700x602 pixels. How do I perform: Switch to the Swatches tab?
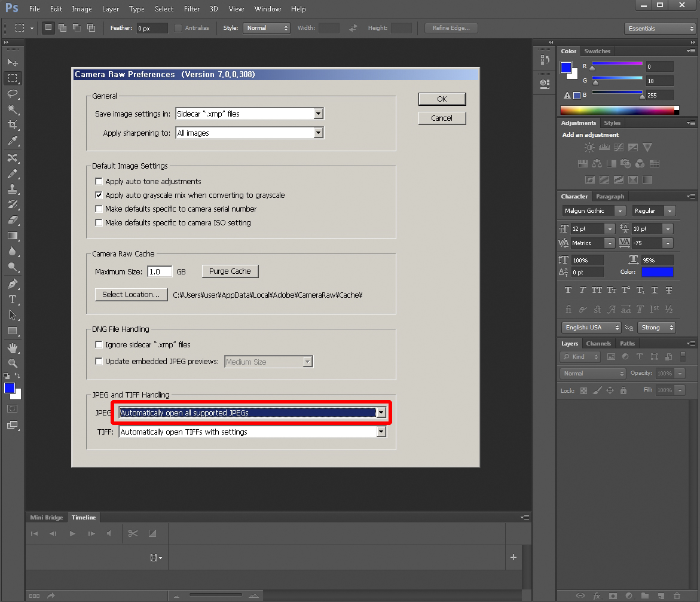pyautogui.click(x=597, y=51)
